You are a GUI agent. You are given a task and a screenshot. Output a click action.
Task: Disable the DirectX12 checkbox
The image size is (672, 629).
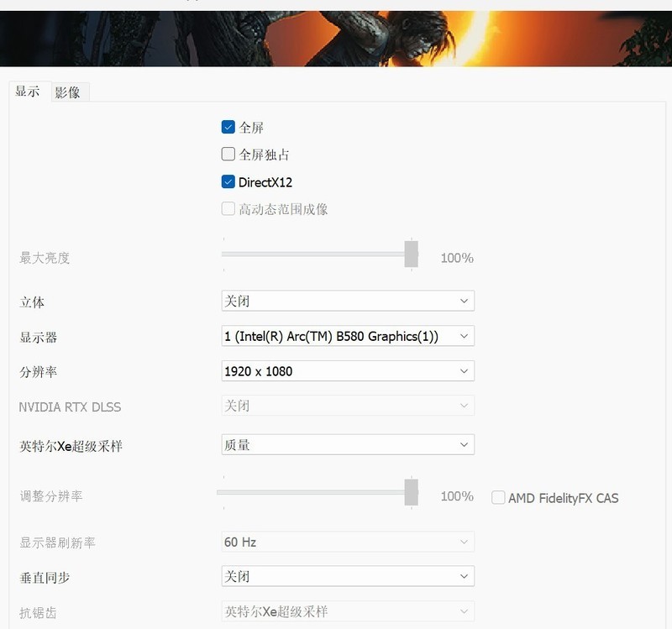227,182
